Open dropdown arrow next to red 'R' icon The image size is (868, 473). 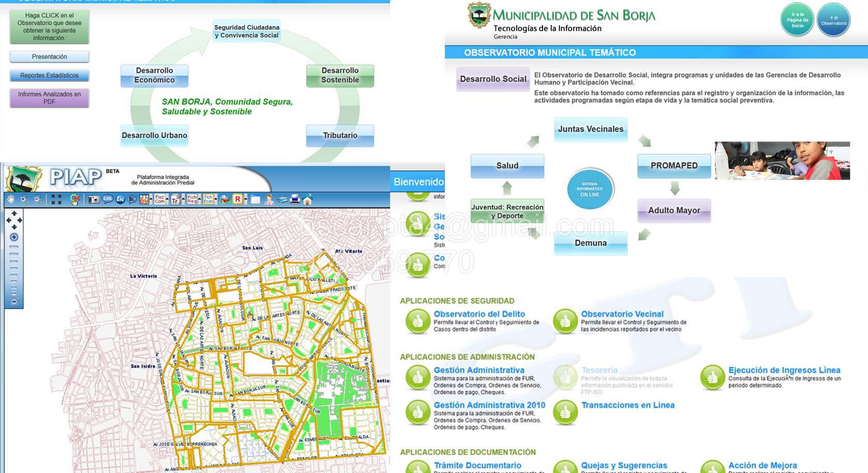245,199
